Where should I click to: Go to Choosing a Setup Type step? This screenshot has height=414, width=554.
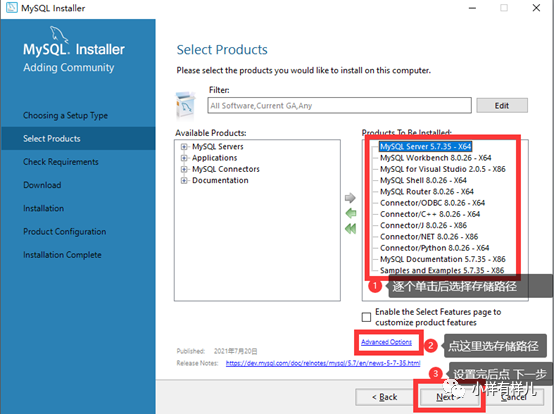65,116
